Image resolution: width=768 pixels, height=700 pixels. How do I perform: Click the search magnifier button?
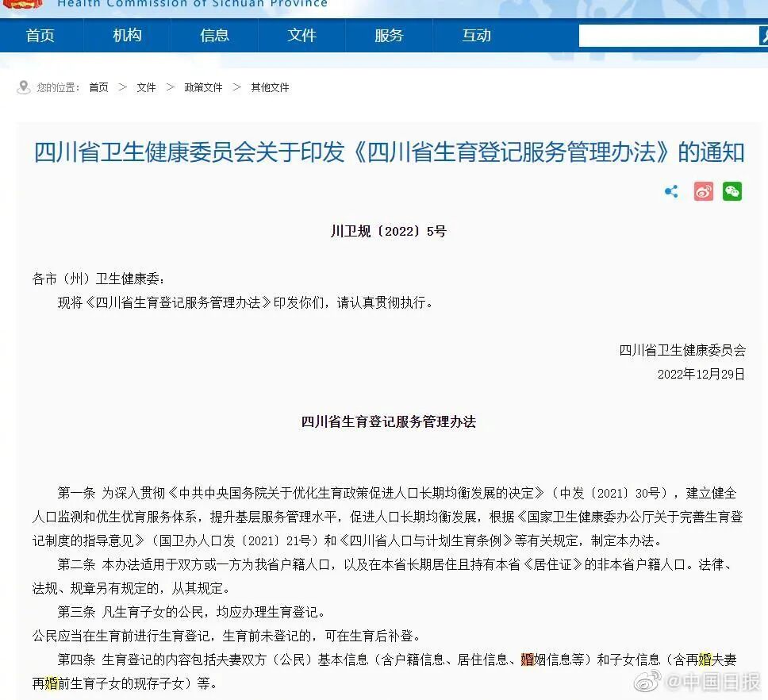coord(763,36)
